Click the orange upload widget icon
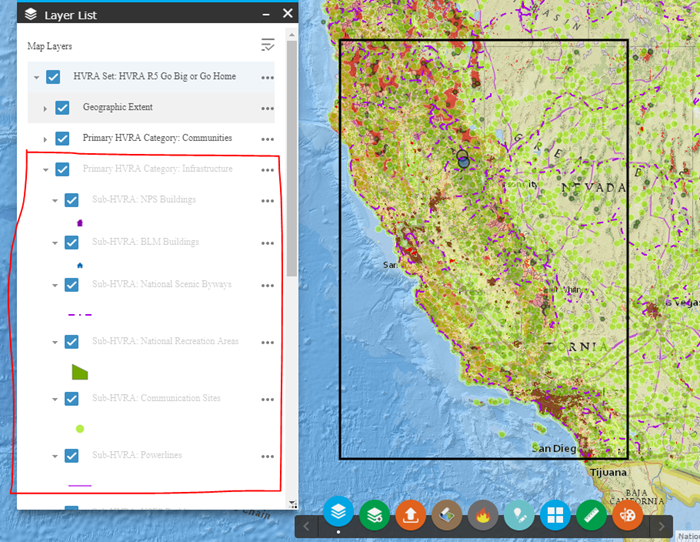This screenshot has width=700, height=542. 411,515
